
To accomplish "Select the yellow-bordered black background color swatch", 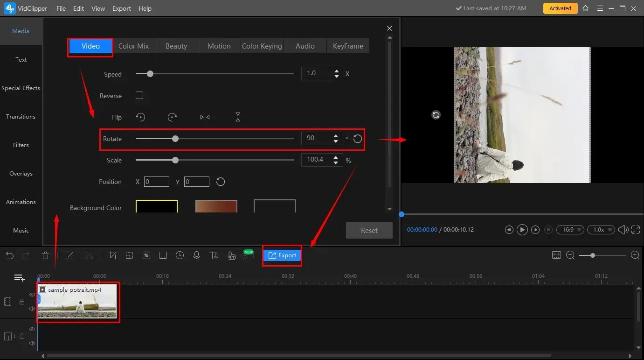I will [x=156, y=206].
